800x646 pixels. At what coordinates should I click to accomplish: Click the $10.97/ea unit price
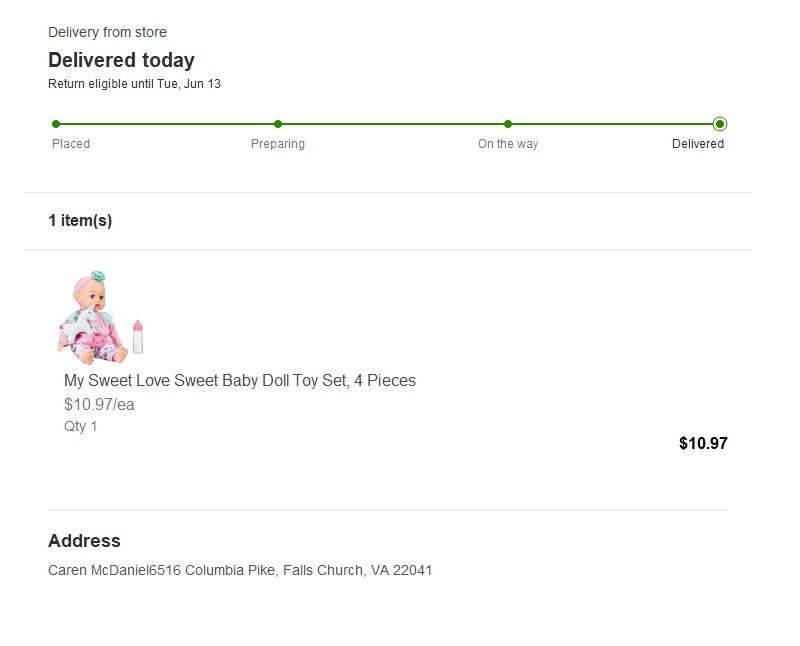(99, 405)
